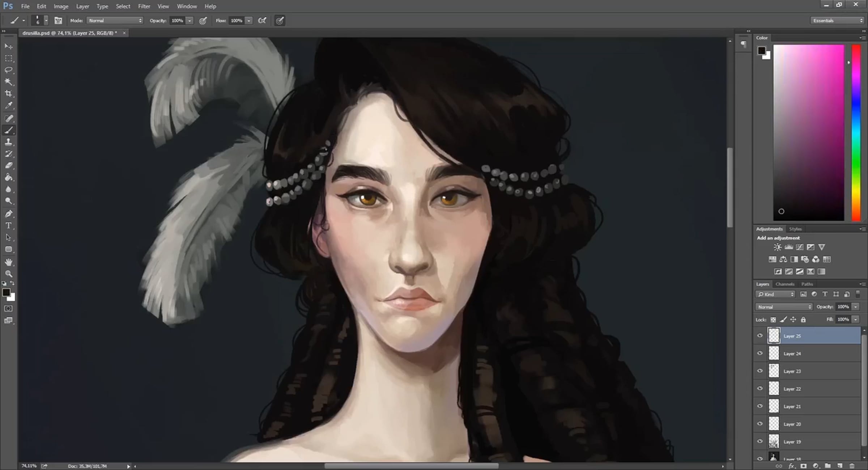The height and width of the screenshot is (470, 868).
Task: Select the Magic Wand tool
Action: click(x=9, y=82)
